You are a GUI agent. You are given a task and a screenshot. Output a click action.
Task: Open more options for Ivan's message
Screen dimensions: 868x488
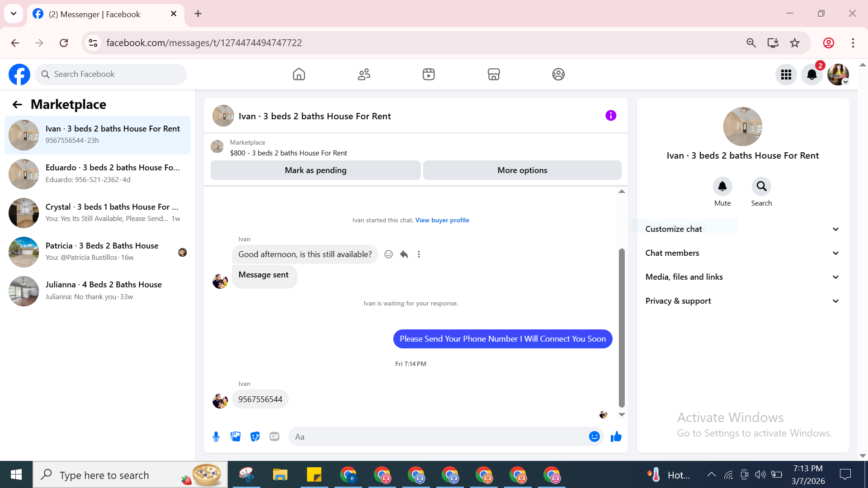419,254
